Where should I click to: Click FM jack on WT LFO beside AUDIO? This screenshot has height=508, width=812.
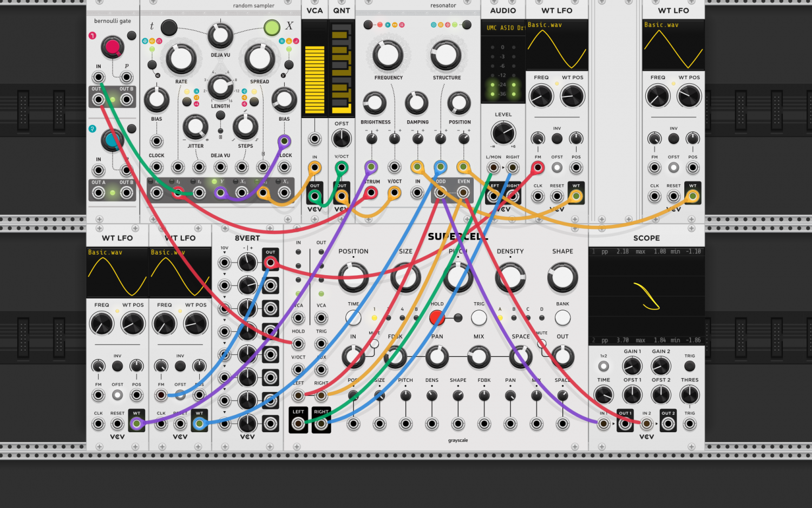coord(538,168)
